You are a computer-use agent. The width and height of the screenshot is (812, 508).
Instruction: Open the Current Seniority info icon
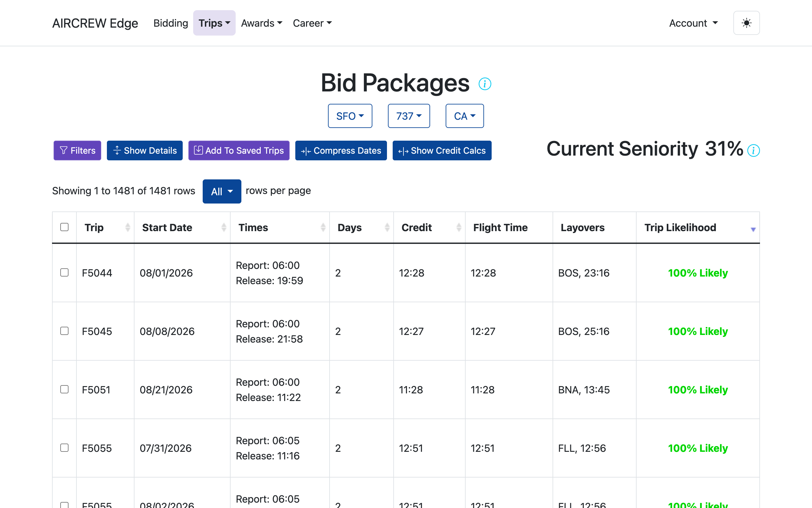pos(753,150)
